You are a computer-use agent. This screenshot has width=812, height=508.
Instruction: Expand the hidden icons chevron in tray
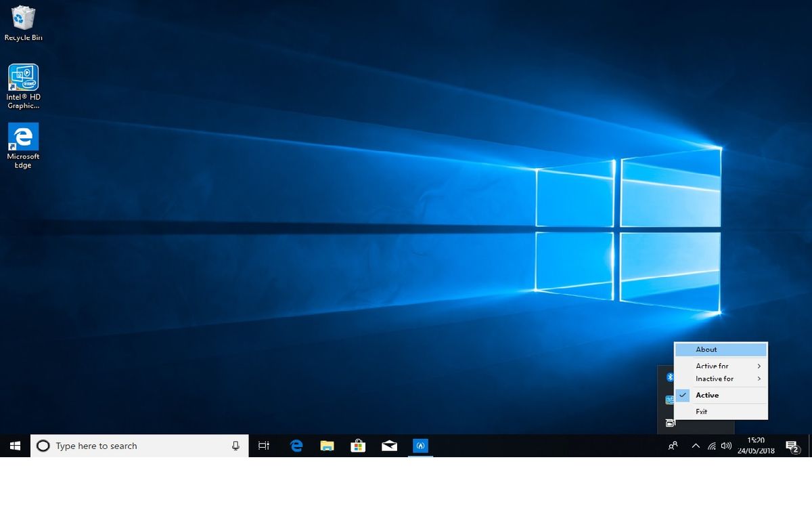pos(695,446)
